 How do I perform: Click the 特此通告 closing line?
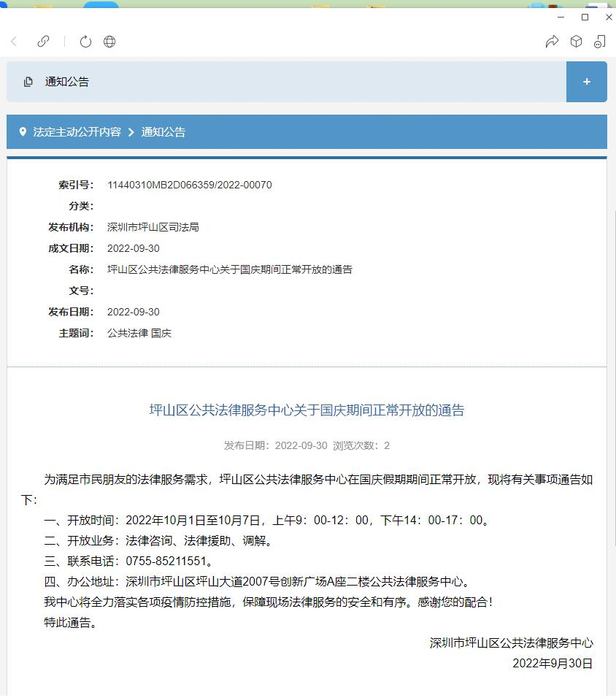[x=71, y=622]
